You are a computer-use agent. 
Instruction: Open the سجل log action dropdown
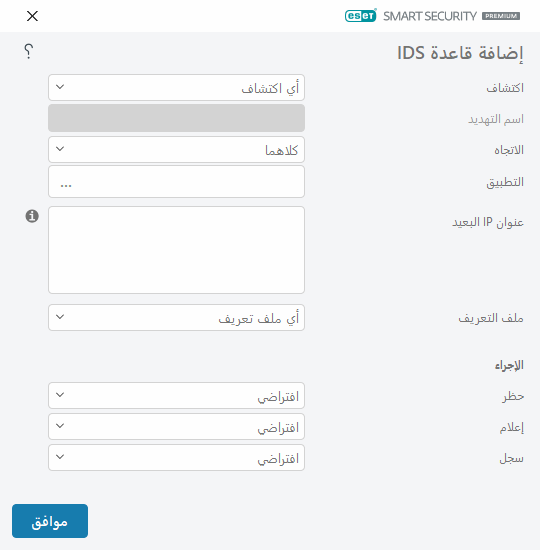tap(176, 457)
